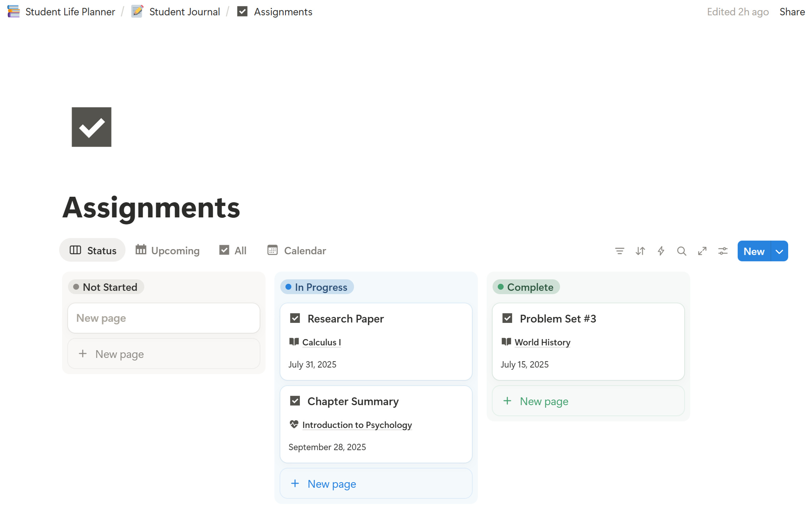Viewport: 812px width, 520px height.
Task: Click the book icon beside World History
Action: pos(506,342)
